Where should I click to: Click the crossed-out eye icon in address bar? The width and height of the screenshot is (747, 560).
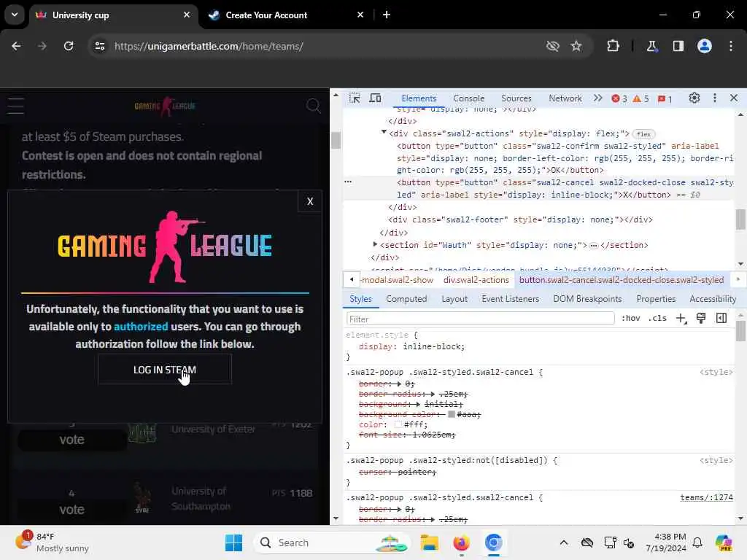553,46
